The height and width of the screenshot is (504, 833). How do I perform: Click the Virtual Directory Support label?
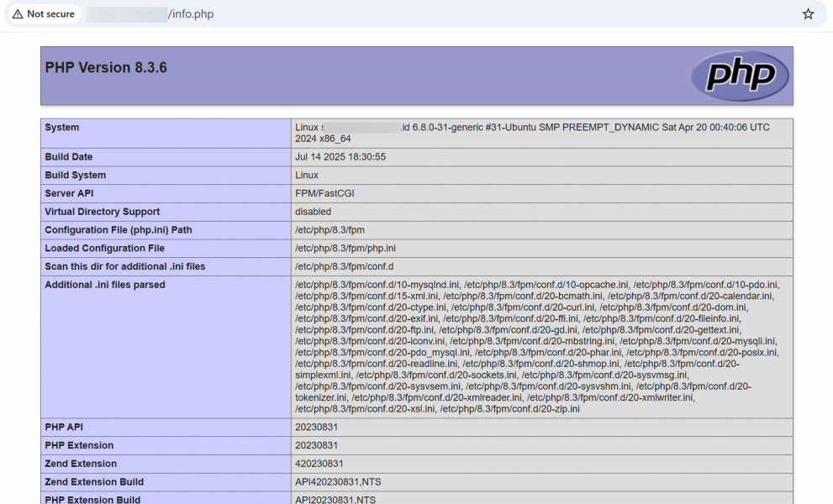[102, 212]
